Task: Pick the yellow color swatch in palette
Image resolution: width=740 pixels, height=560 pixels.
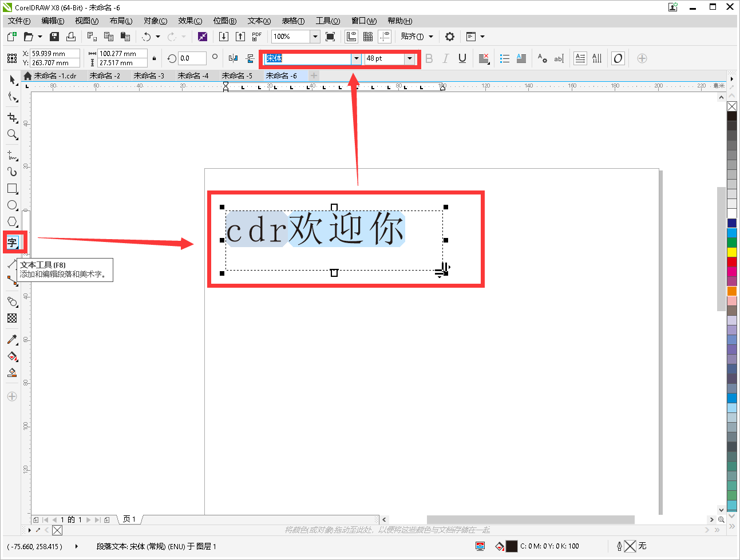Action: 732,252
